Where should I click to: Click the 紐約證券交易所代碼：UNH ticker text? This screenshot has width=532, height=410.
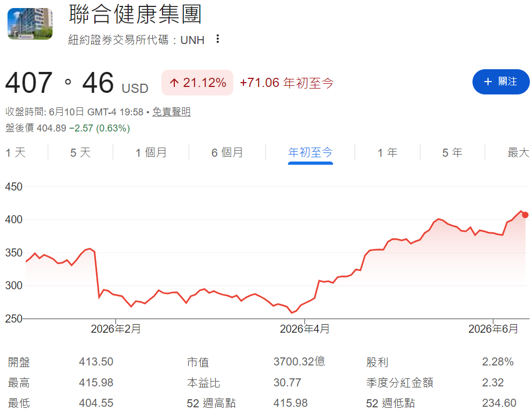pyautogui.click(x=136, y=40)
